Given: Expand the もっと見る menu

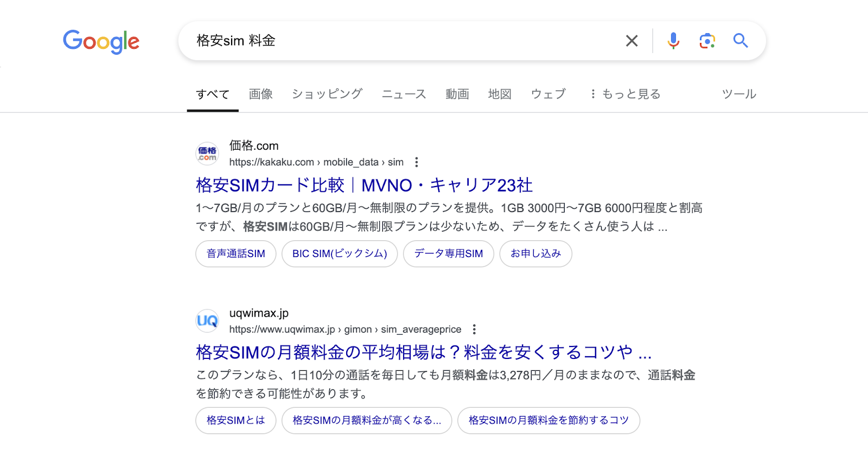Looking at the screenshot, I should (x=625, y=94).
